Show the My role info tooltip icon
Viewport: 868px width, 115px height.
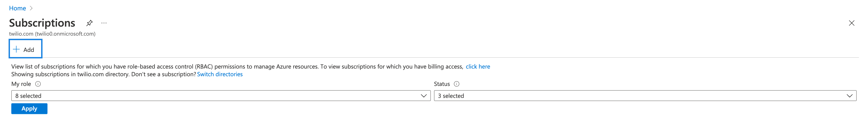[38, 84]
